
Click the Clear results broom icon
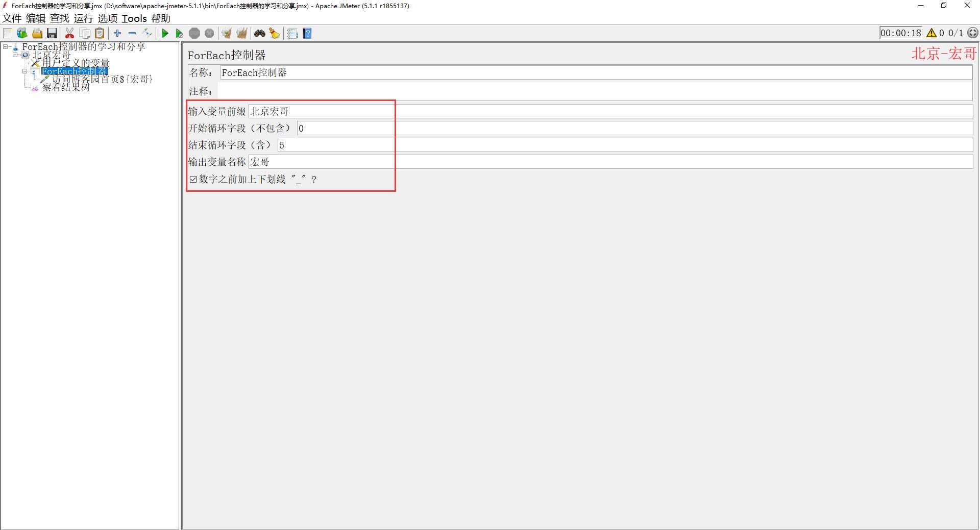pos(227,33)
